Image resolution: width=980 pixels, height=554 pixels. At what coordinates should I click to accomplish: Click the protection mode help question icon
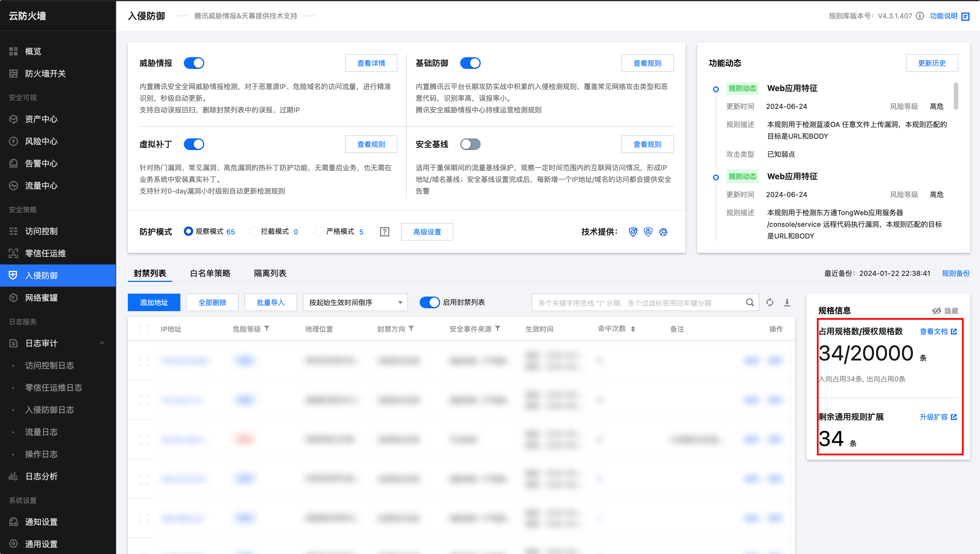click(385, 232)
